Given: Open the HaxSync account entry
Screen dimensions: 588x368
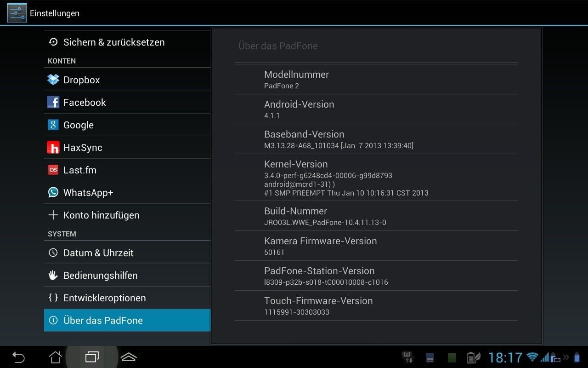Looking at the screenshot, I should [127, 147].
